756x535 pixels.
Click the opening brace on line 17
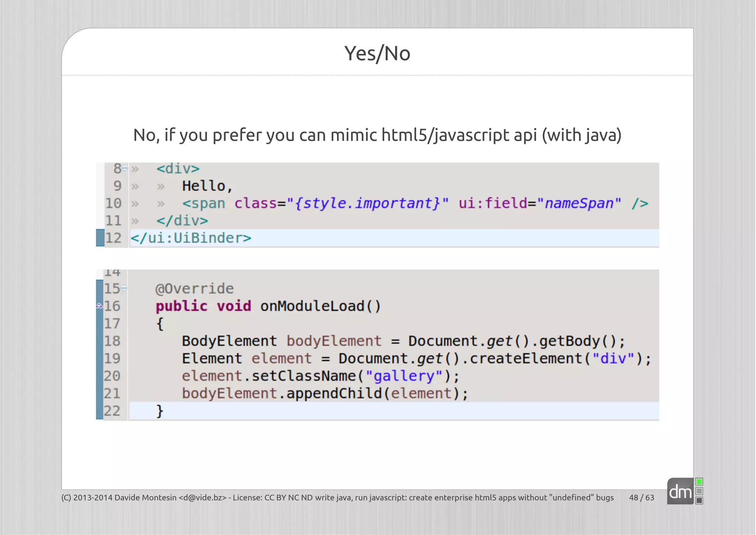[x=159, y=324]
